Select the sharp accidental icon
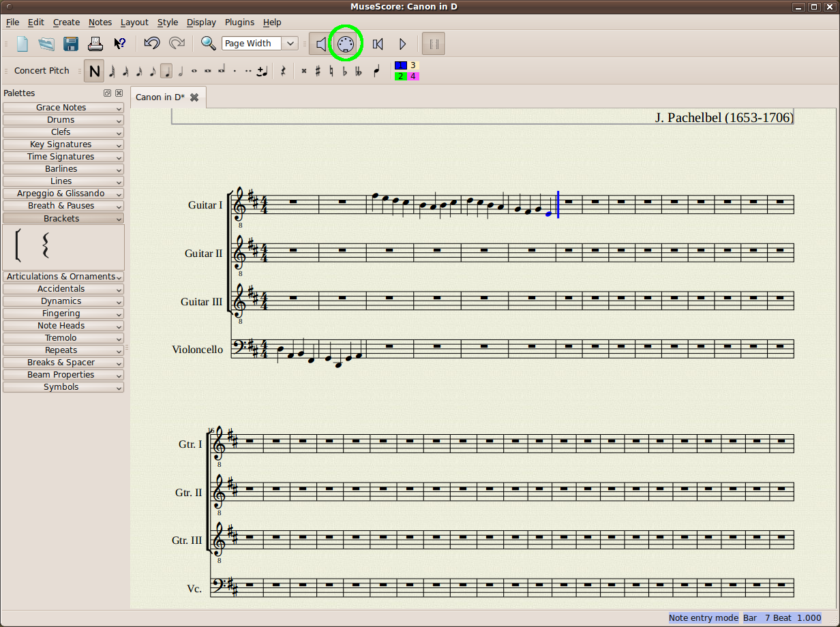 318,71
